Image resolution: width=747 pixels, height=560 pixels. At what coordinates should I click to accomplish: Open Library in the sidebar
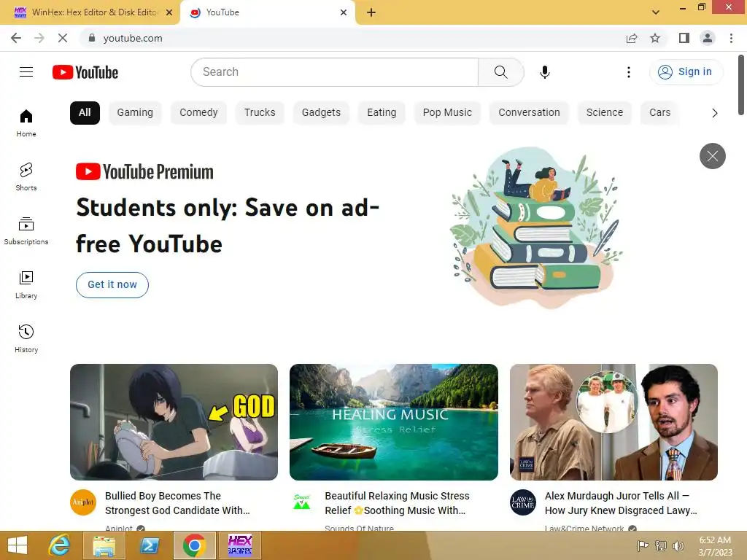coord(26,285)
